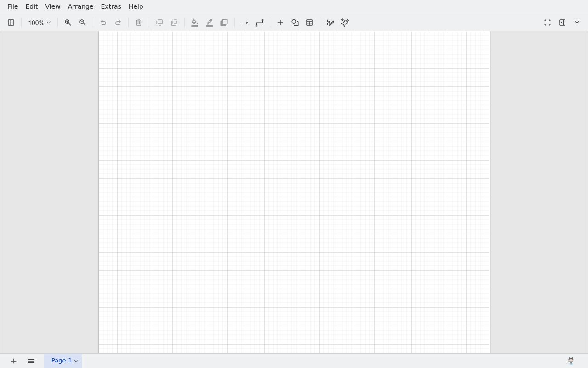Image resolution: width=588 pixels, height=368 pixels.
Task: Insert a table using the table icon
Action: click(x=310, y=23)
